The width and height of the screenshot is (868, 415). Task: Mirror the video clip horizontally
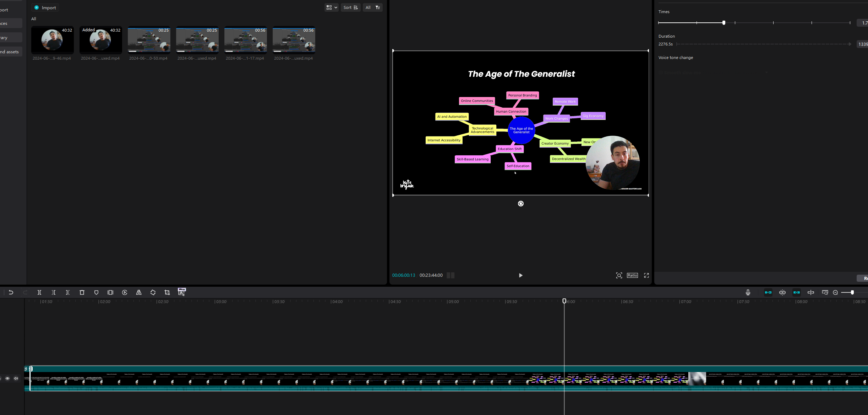(x=139, y=292)
